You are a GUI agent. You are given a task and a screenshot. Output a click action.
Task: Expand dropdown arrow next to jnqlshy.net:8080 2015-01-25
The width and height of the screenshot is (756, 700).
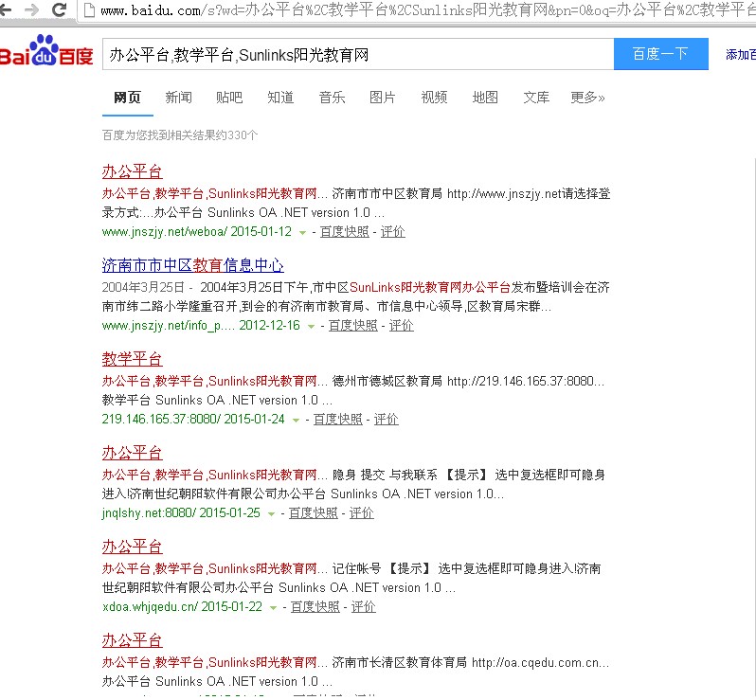click(x=271, y=514)
